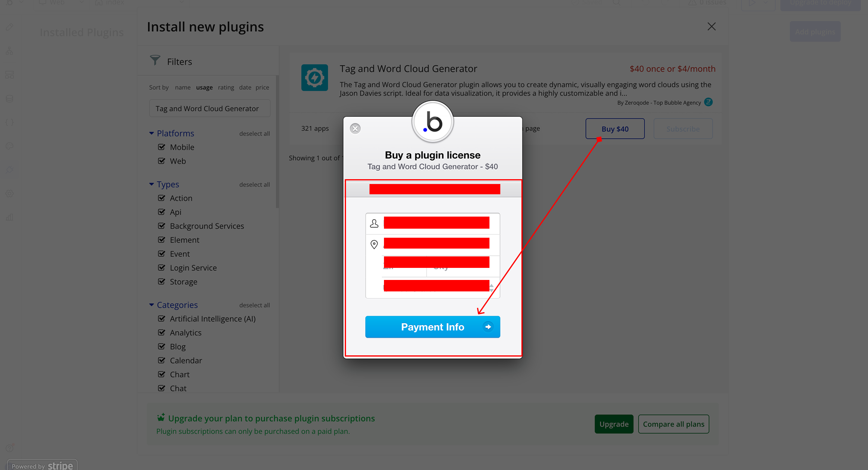Click the crown upgrade icon in banner

pos(161,418)
